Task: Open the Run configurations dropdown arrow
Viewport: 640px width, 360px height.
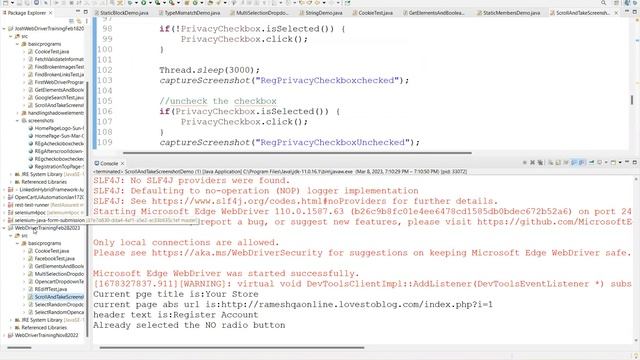Action: point(150,3)
